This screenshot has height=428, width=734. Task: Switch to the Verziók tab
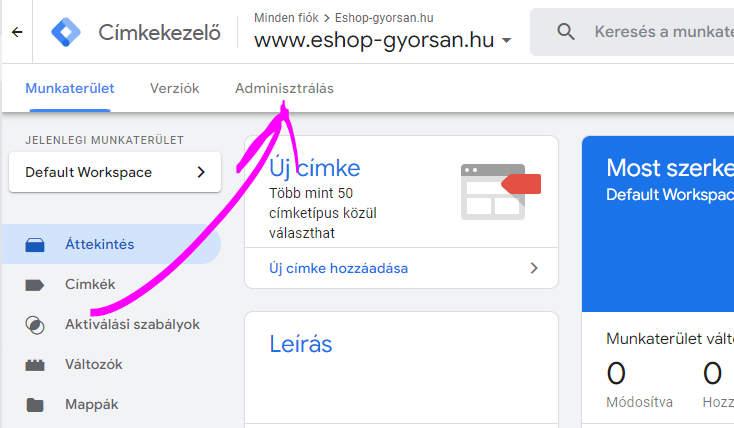(x=174, y=88)
